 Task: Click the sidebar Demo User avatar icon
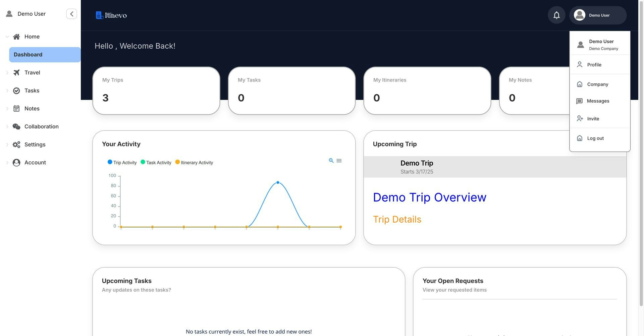point(9,14)
